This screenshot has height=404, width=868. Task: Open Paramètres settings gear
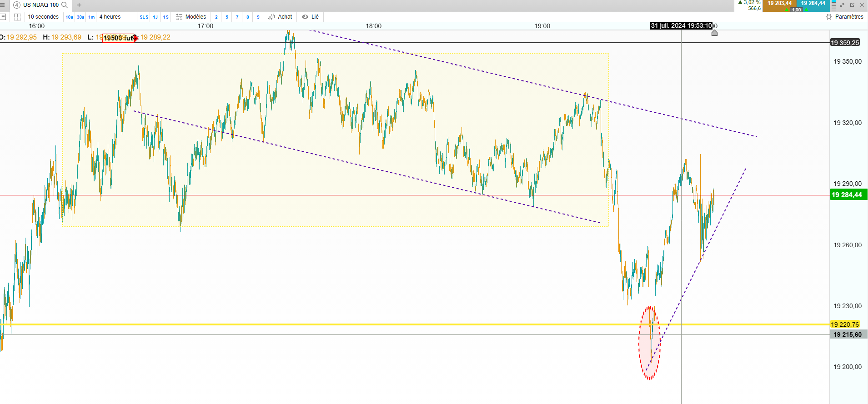point(844,17)
